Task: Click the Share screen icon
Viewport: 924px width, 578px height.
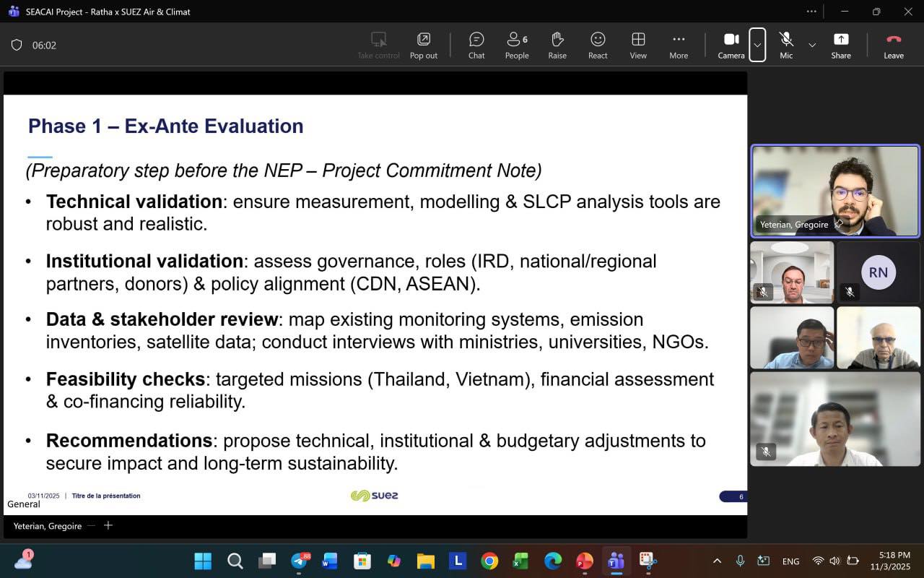Action: click(841, 46)
